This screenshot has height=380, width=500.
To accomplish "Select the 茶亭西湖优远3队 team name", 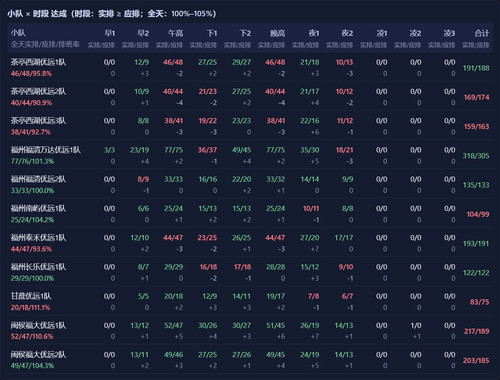I will 38,121.
